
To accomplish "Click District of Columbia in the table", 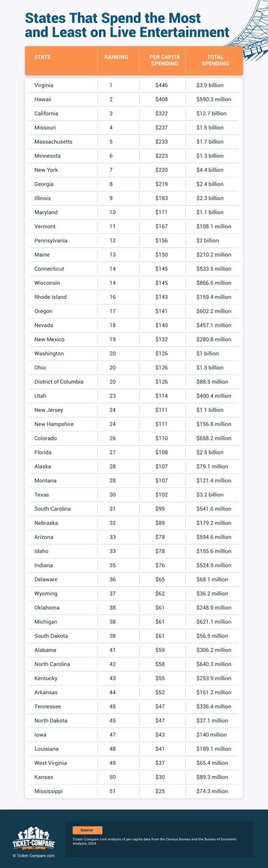I will coord(59,382).
